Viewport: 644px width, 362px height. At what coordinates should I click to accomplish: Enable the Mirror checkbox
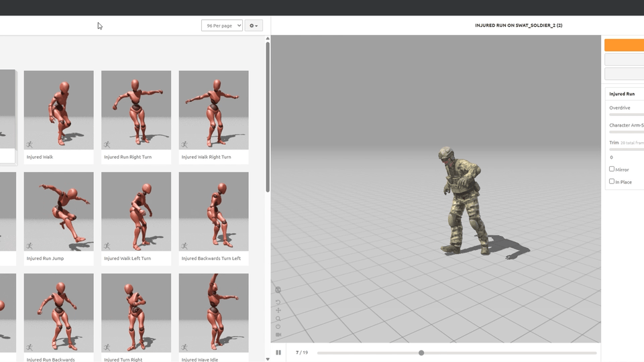pos(612,169)
